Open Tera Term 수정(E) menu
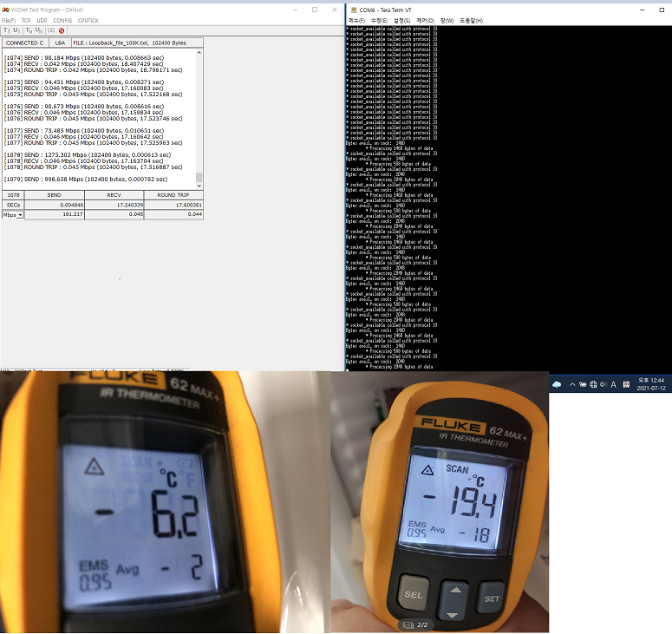672x634 pixels. (x=379, y=21)
